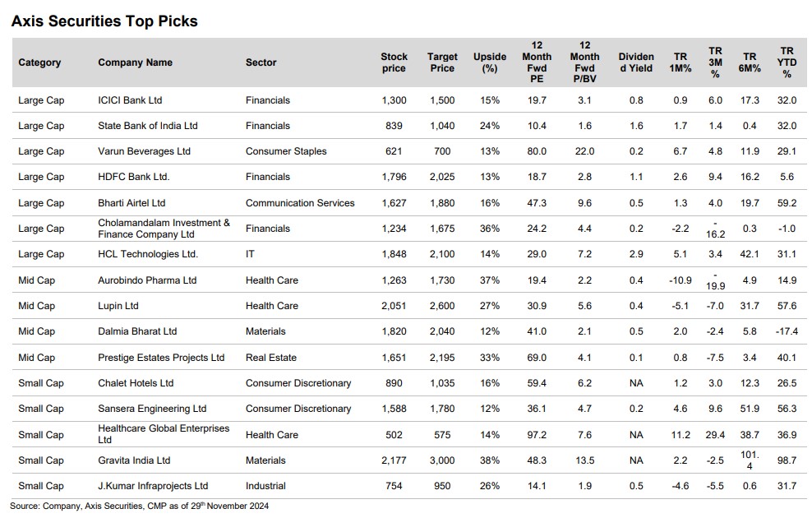The image size is (812, 518).
Task: Select the 'Company Name' column header
Action: point(135,62)
